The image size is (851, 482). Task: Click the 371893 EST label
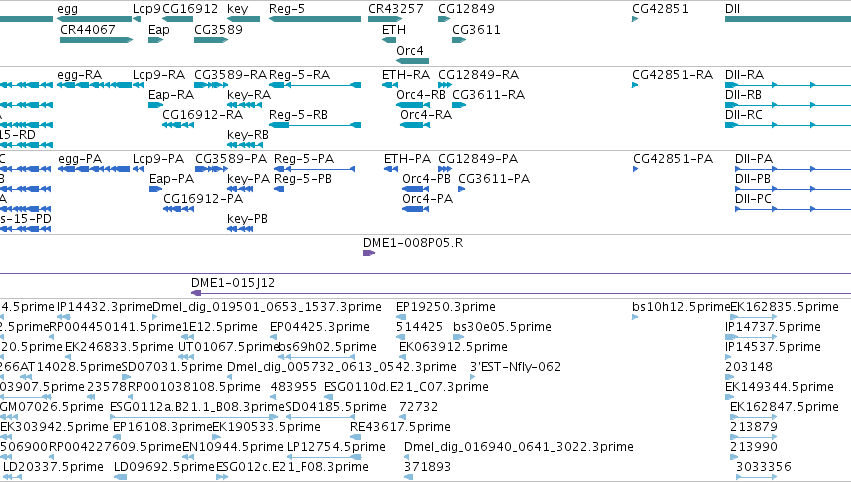point(428,467)
